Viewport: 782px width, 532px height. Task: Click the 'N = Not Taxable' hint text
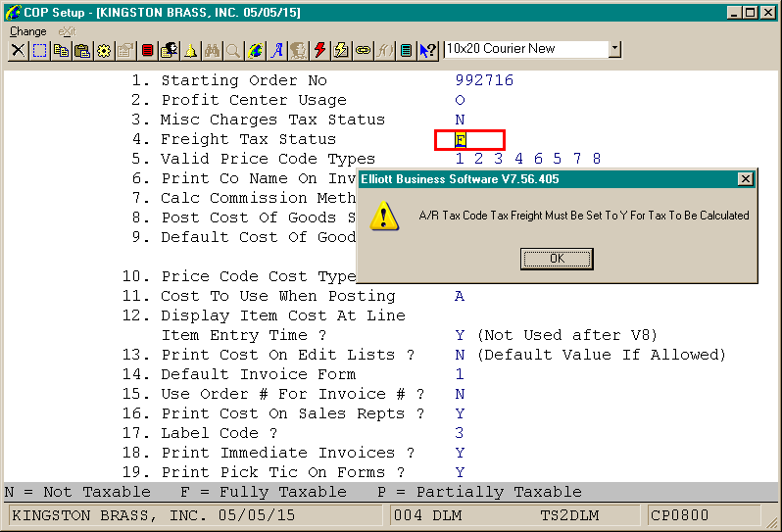77,492
